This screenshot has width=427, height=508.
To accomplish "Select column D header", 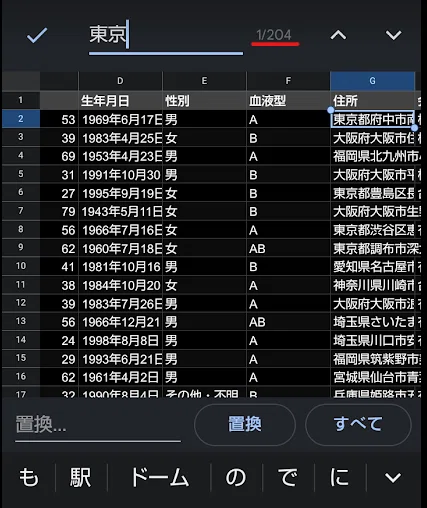I will click(120, 81).
